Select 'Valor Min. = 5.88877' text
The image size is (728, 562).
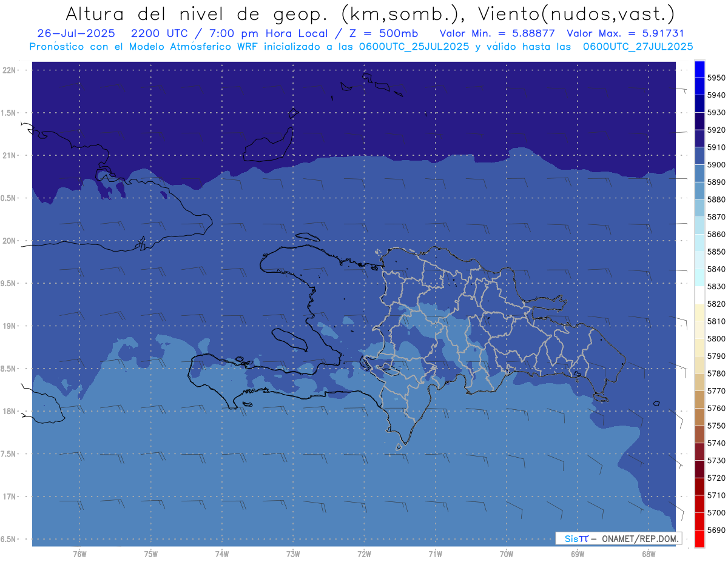coord(497,33)
